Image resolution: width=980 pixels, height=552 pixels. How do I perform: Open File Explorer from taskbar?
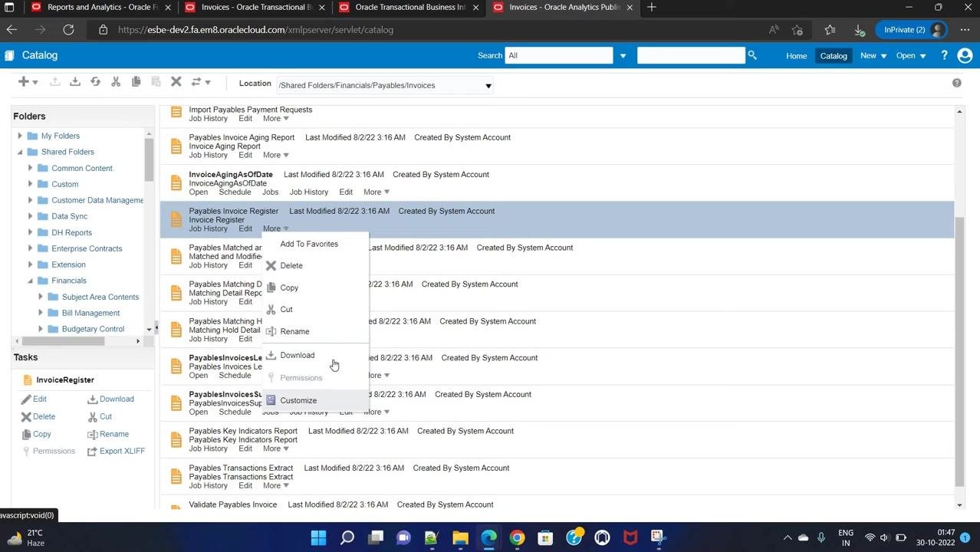[460, 537]
